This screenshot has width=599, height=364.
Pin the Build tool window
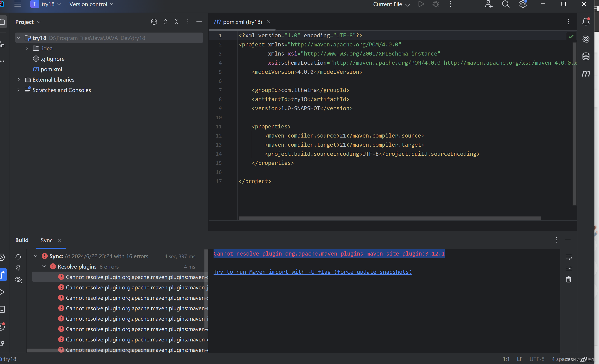coord(18,268)
